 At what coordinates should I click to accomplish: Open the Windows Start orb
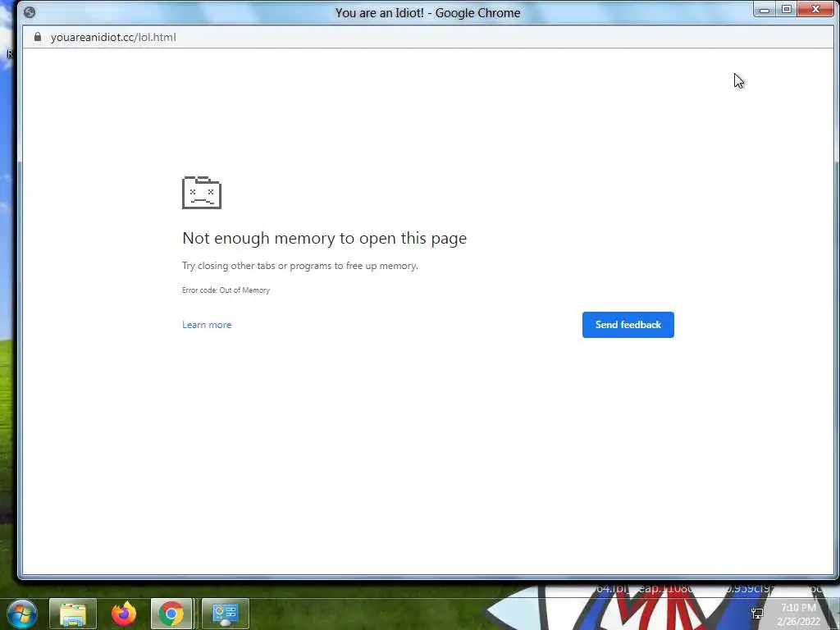(22, 614)
